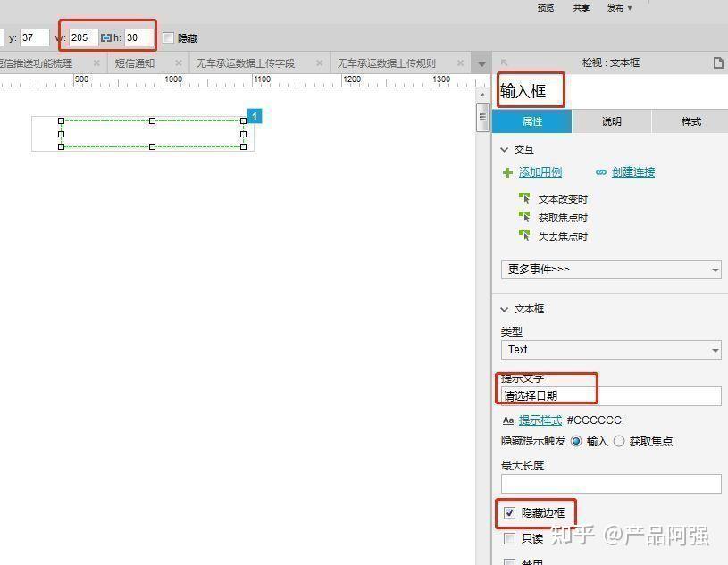The height and width of the screenshot is (565, 728).
Task: Click the h height field showing 30
Action: coord(138,37)
